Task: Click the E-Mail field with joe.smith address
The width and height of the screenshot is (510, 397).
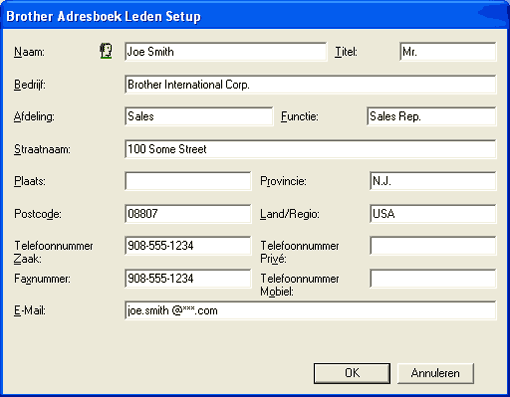Action: click(x=310, y=310)
